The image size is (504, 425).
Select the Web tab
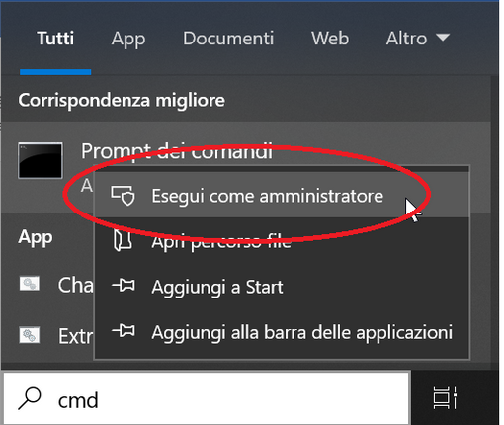(330, 39)
